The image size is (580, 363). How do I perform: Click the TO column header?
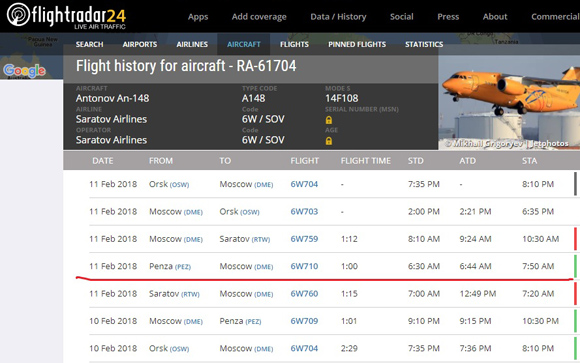pos(225,161)
